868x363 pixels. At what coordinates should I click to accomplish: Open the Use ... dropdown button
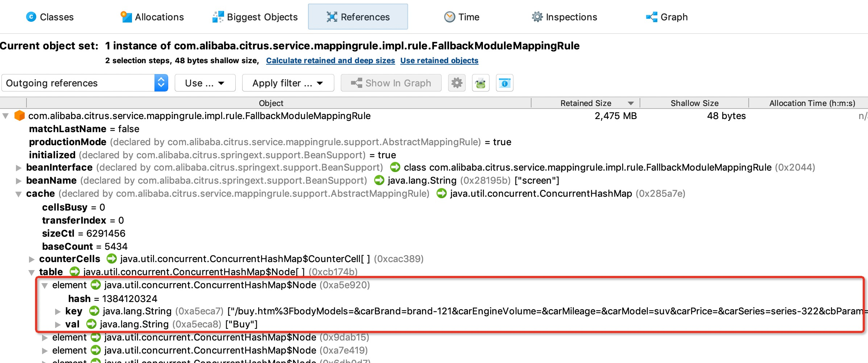click(x=205, y=83)
